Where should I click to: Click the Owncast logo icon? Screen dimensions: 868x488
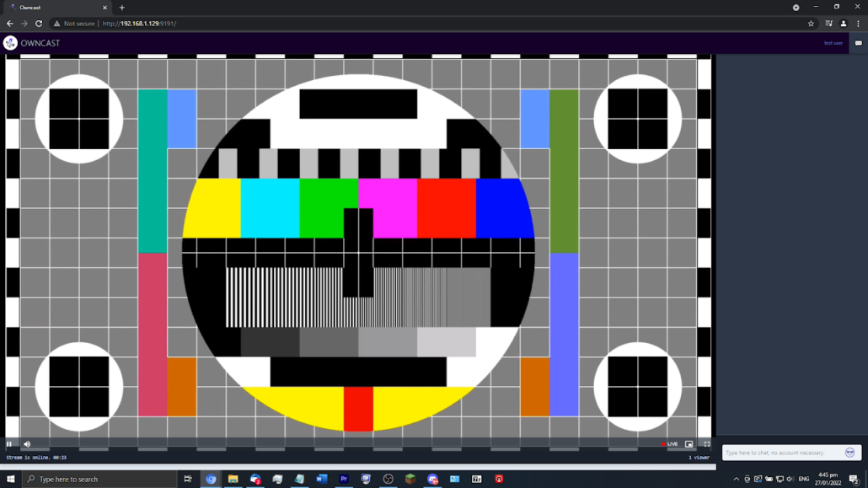[x=10, y=43]
